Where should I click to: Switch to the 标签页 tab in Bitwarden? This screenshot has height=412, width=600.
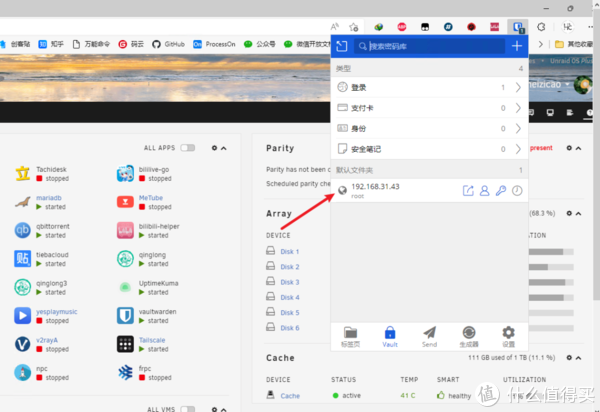(350, 337)
